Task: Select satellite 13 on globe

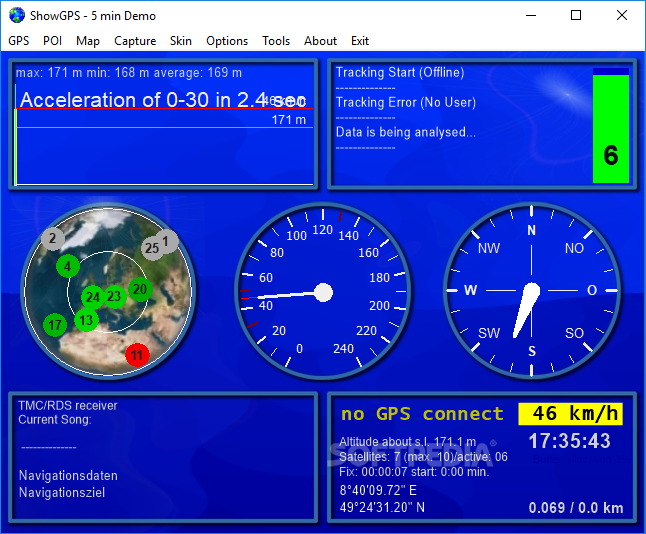Action: pos(86,320)
